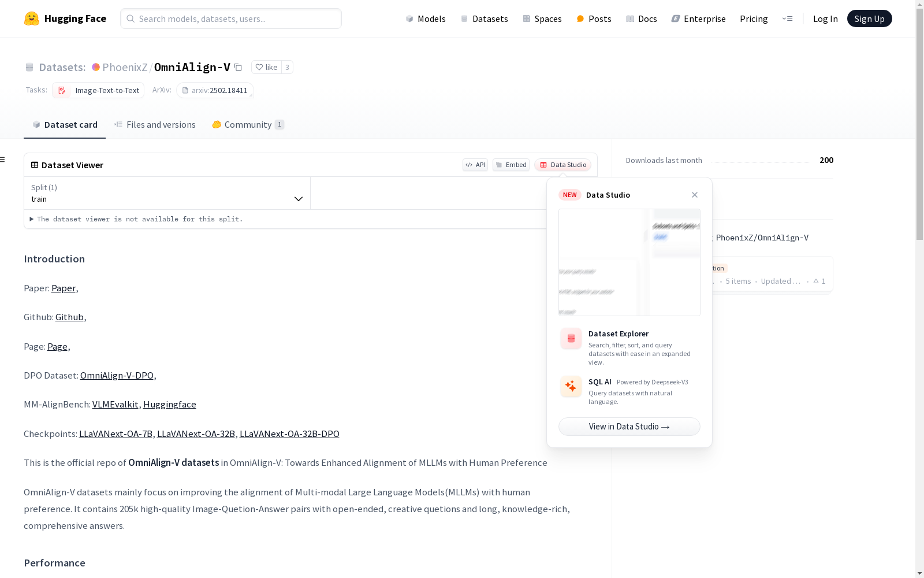Screen dimensions: 924x578
Task: Click the Dataset Explorer title text
Action: pyautogui.click(x=619, y=334)
